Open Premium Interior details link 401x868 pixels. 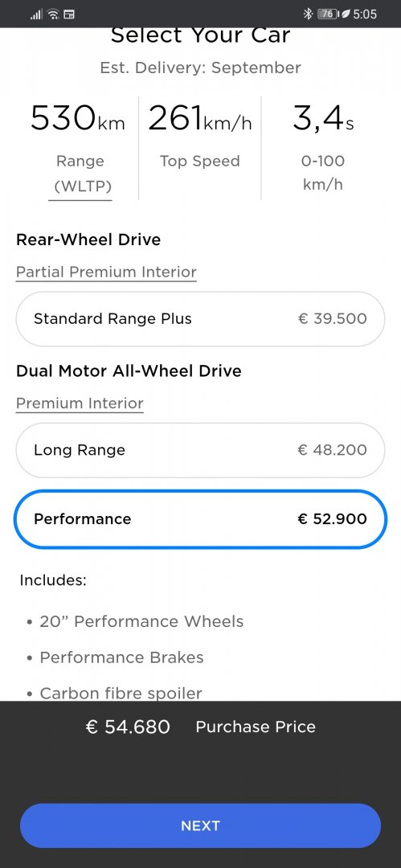[x=80, y=403]
